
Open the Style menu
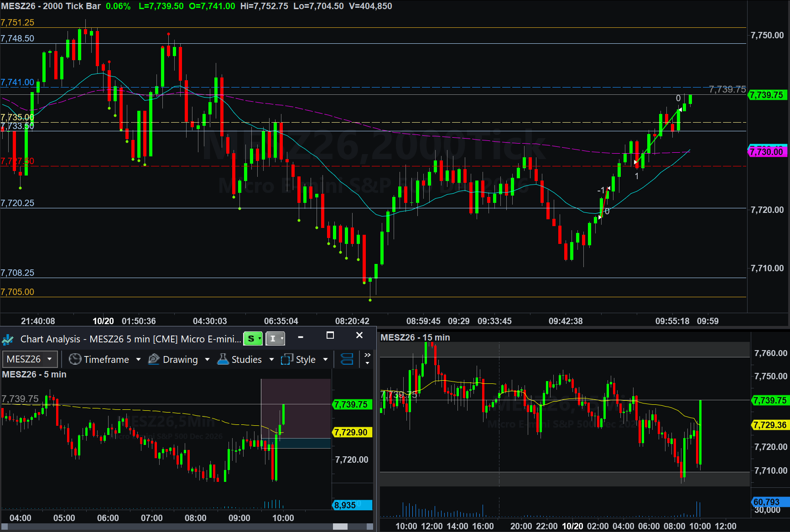(306, 359)
